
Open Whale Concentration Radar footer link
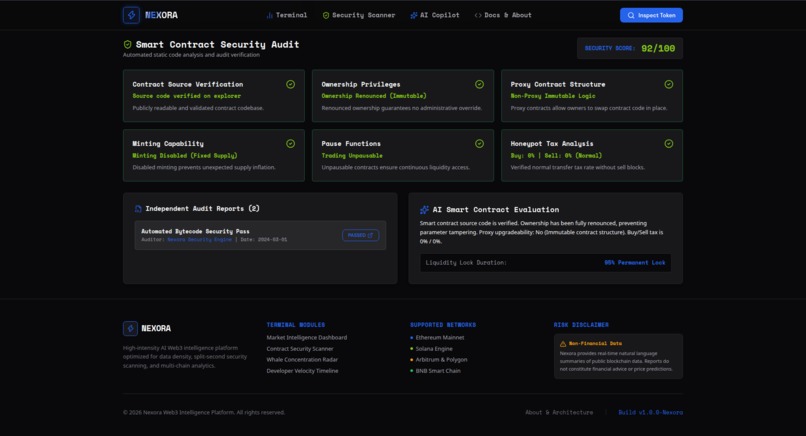click(x=302, y=360)
